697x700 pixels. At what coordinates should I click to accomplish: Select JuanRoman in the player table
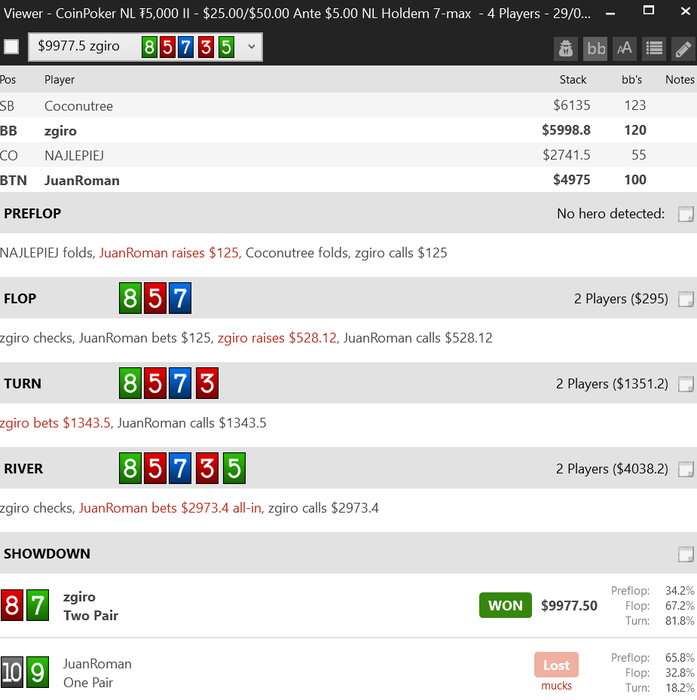click(82, 180)
